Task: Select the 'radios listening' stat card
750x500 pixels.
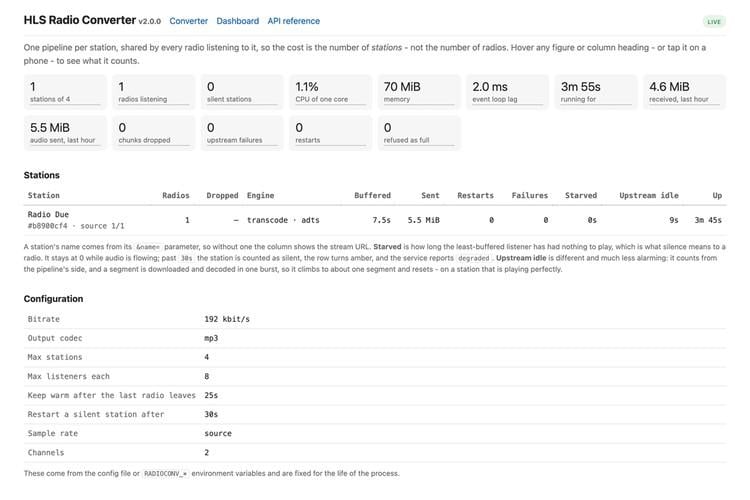Action: click(x=154, y=92)
